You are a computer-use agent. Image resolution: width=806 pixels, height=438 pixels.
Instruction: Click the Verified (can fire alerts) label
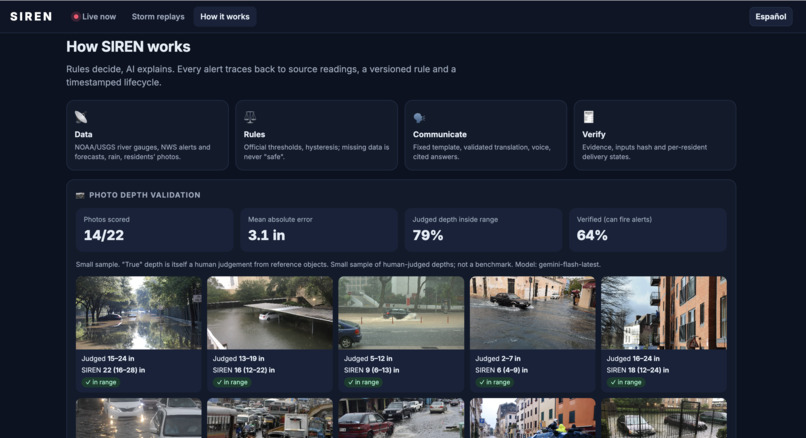pos(614,220)
